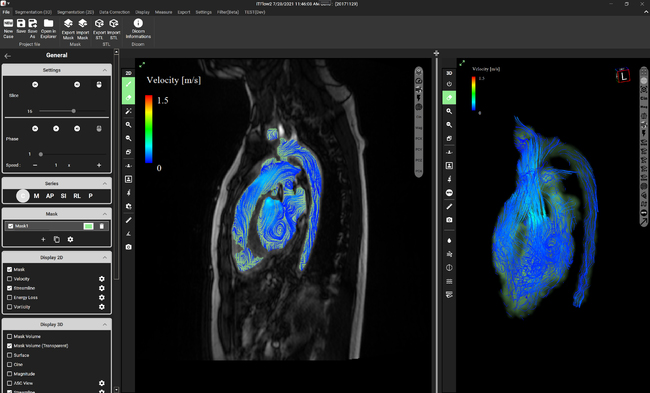Image resolution: width=650 pixels, height=393 pixels.
Task: Open the Measure tab
Action: point(163,12)
